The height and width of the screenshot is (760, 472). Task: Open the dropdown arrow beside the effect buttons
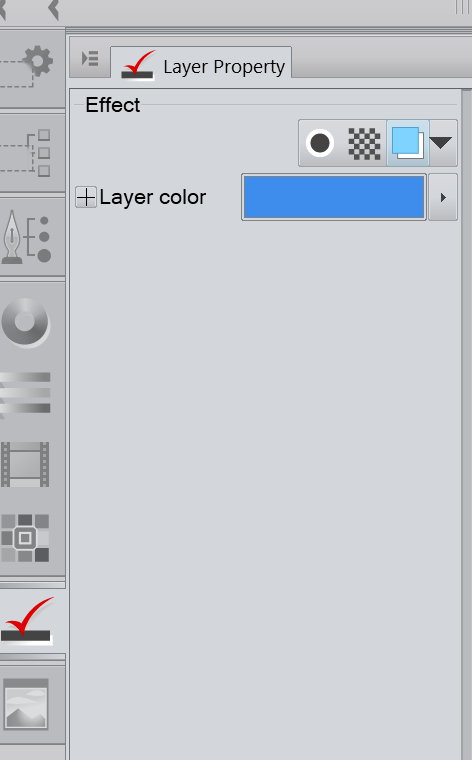(441, 142)
